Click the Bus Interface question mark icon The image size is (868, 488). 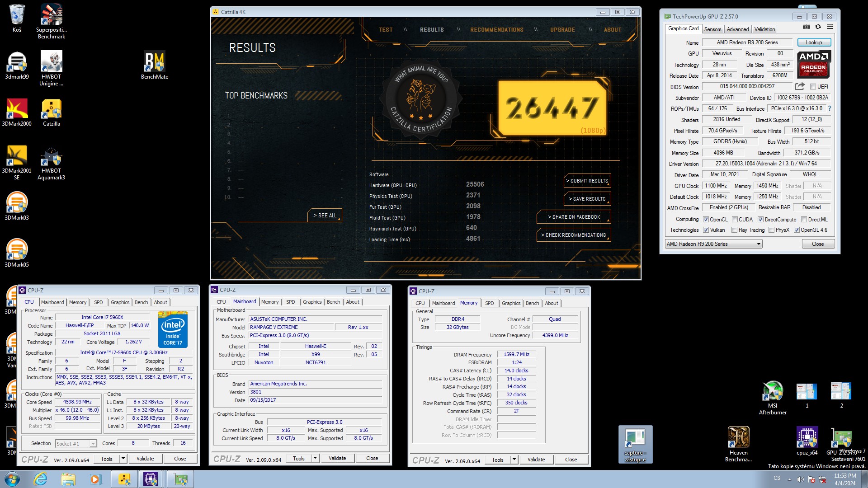830,109
